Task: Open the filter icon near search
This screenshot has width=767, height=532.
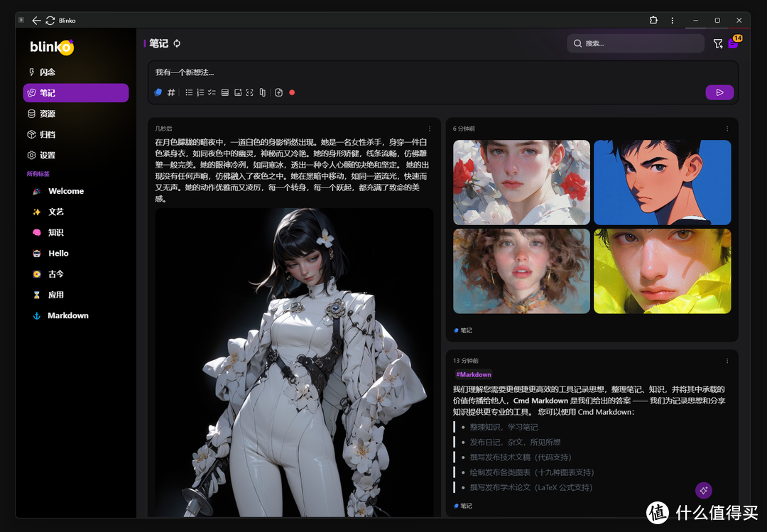Action: click(718, 44)
